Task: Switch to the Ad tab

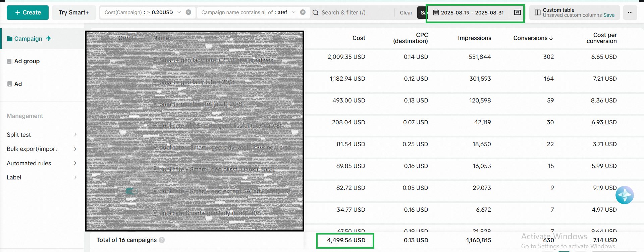Action: pyautogui.click(x=18, y=84)
